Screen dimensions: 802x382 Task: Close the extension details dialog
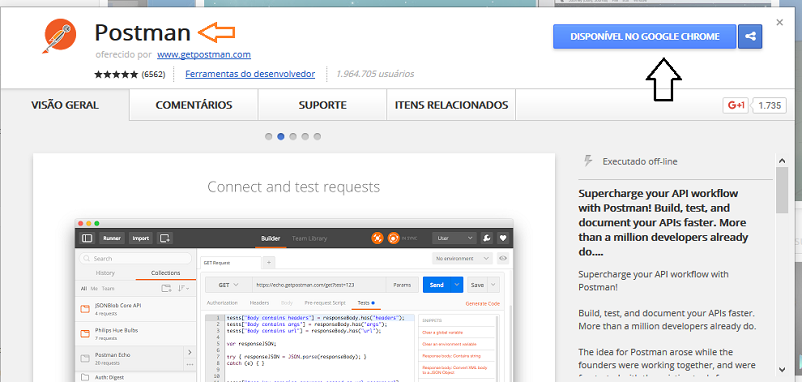[779, 23]
